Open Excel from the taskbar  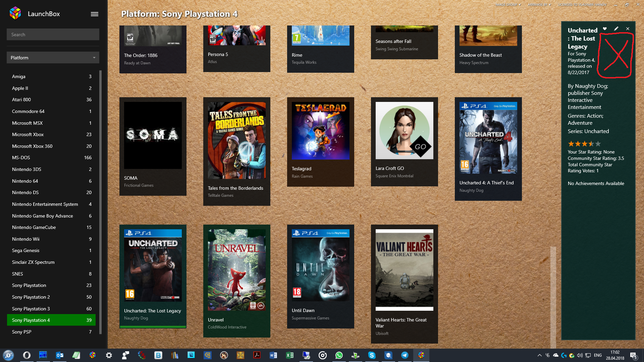tap(290, 355)
